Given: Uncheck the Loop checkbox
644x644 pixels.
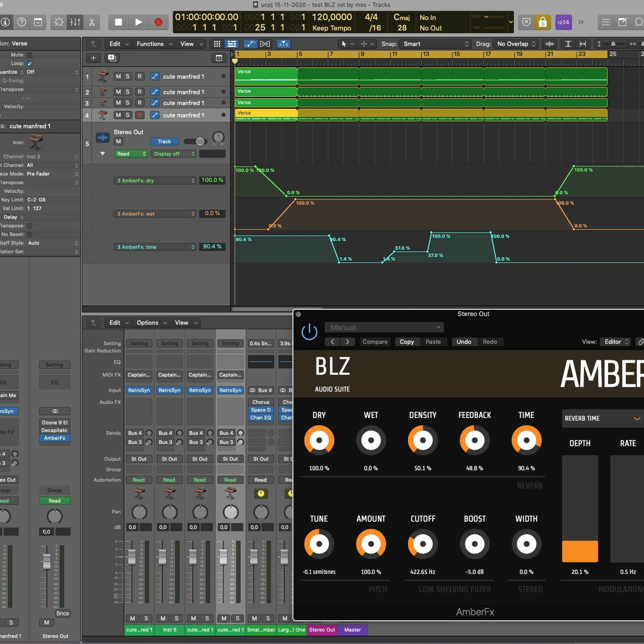Looking at the screenshot, I should coord(30,63).
